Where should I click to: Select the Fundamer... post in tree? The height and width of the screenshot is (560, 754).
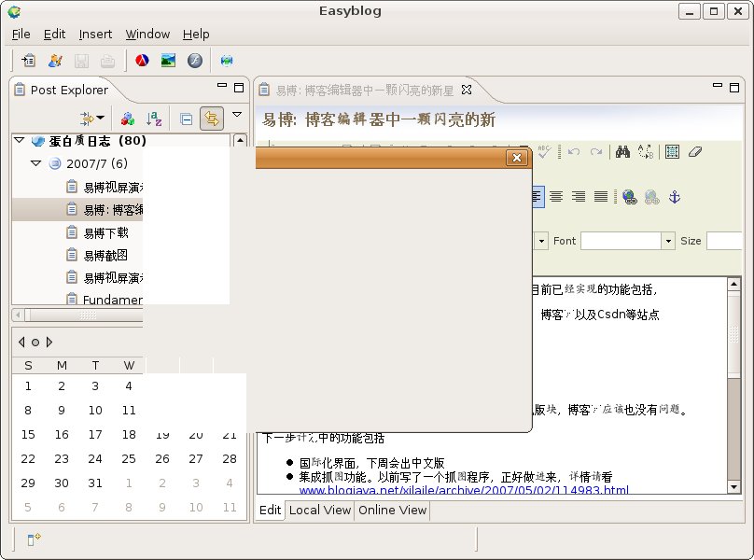(x=113, y=300)
